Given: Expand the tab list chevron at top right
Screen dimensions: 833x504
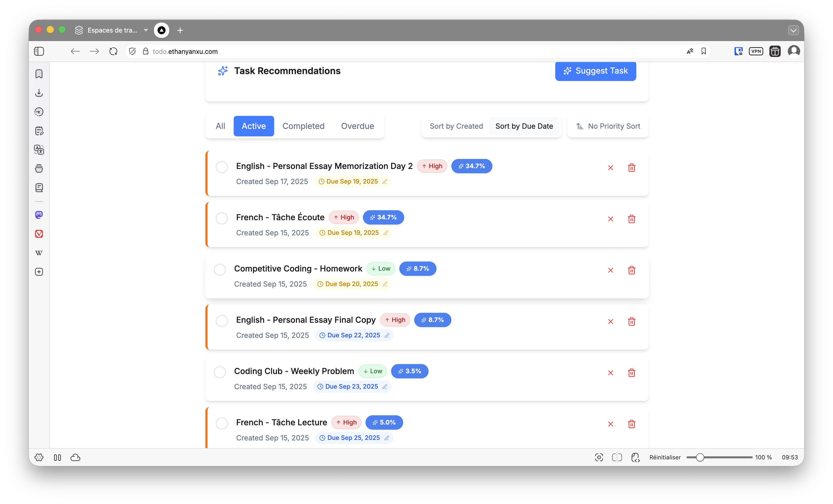Looking at the screenshot, I should pos(793,31).
